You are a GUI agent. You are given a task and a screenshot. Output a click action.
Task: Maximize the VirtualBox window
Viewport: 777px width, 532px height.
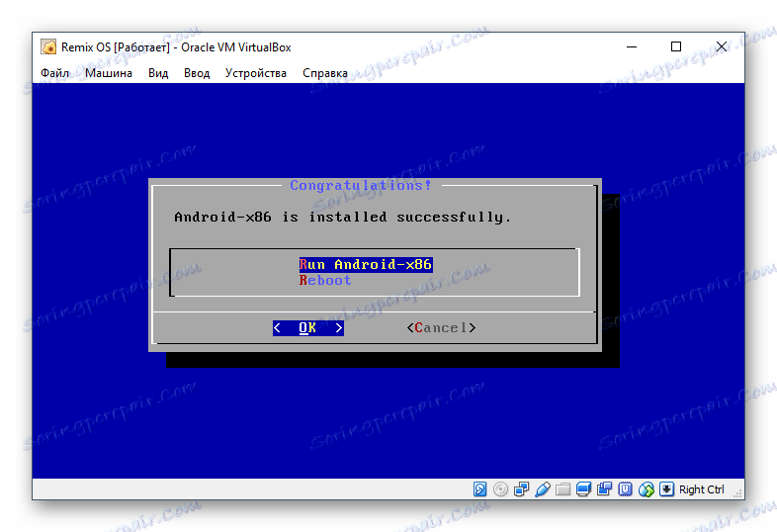tap(676, 46)
